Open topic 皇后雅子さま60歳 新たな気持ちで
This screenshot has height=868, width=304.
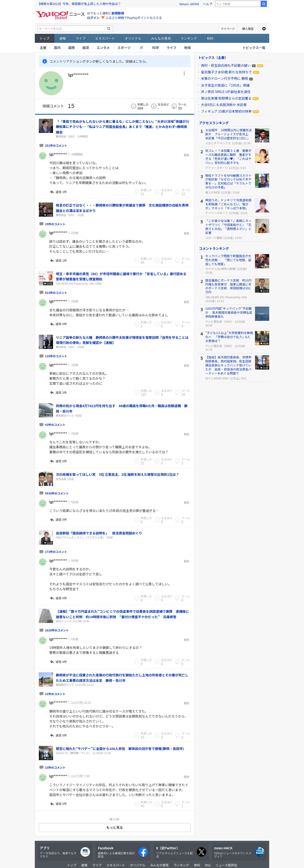(226, 72)
